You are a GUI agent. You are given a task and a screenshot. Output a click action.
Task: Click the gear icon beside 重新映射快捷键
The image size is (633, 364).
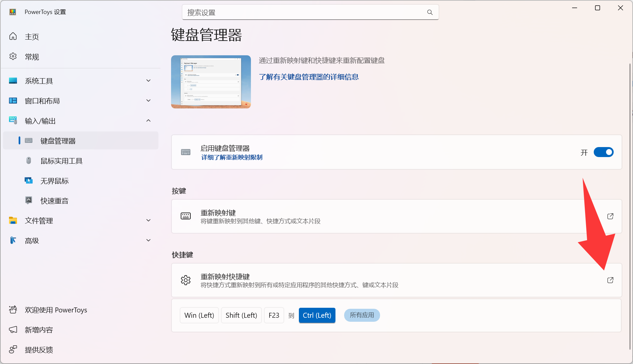(x=186, y=280)
